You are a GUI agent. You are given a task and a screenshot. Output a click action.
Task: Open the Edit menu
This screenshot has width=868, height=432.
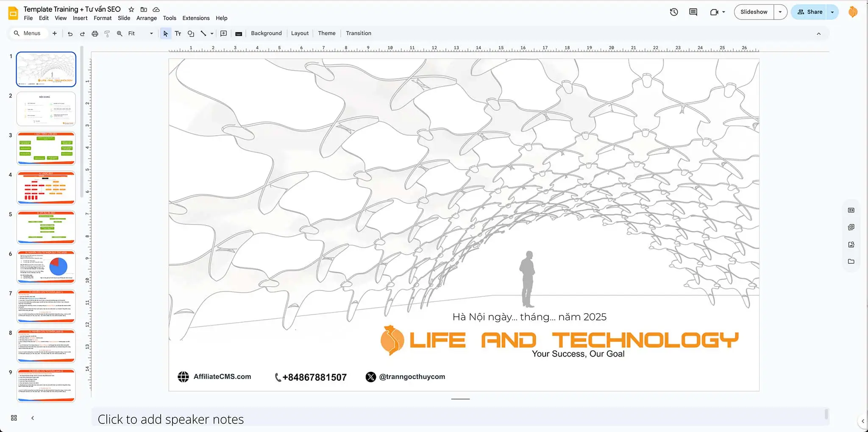[44, 18]
